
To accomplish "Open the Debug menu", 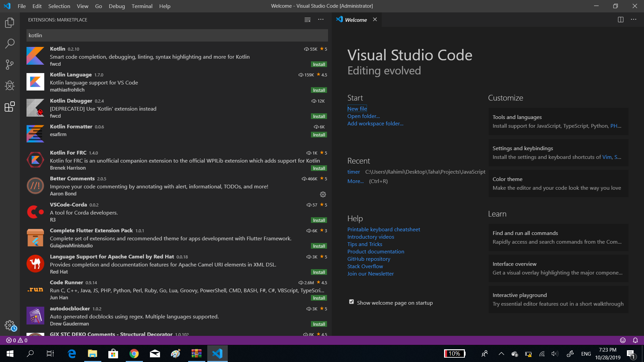I will pos(117,6).
